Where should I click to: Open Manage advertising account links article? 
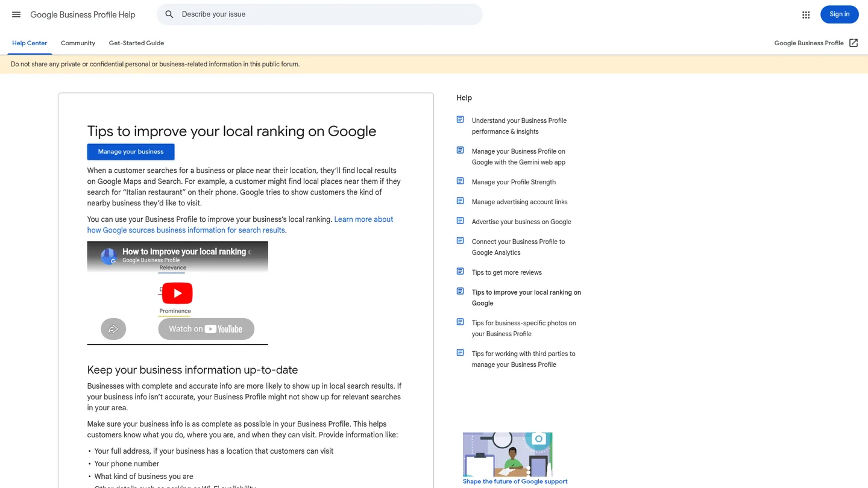pyautogui.click(x=520, y=202)
